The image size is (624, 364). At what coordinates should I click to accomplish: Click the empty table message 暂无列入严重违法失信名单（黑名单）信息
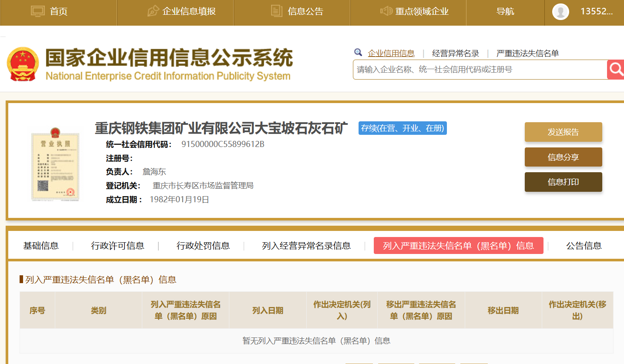(316, 341)
